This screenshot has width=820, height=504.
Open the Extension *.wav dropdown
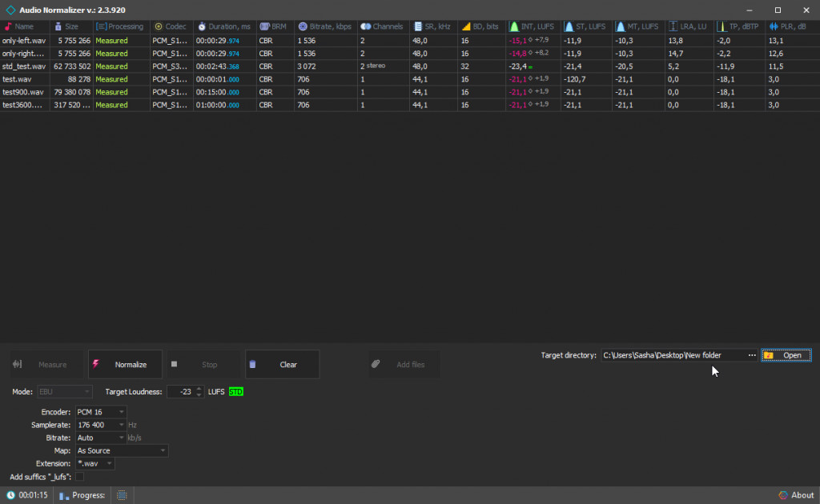[94, 464]
